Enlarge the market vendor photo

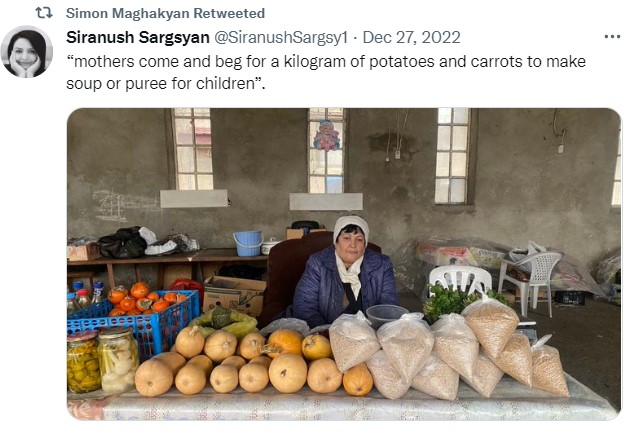(x=343, y=263)
